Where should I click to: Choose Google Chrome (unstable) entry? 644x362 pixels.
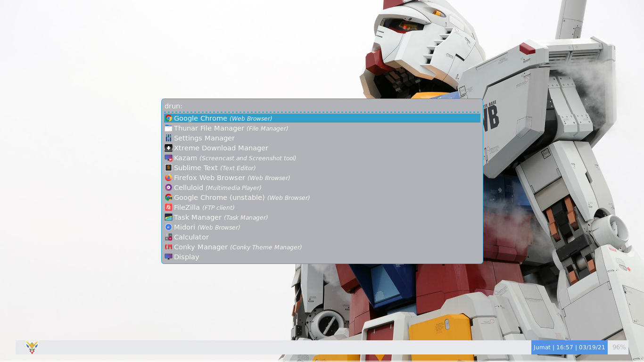[322, 197]
